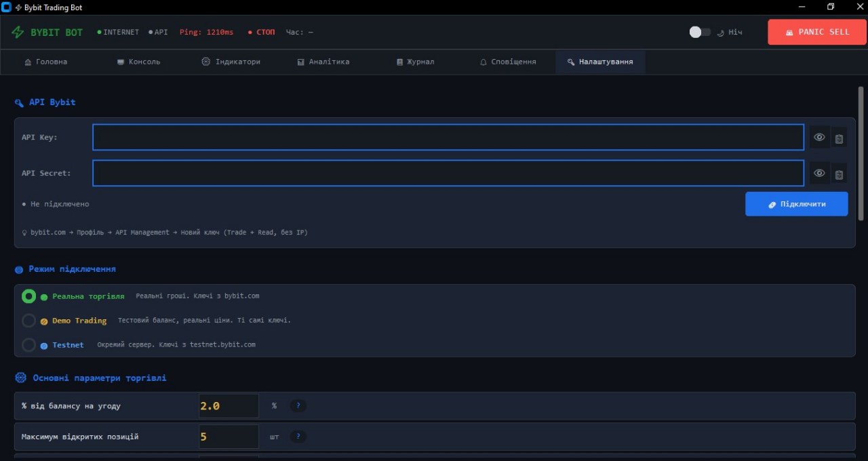Go to the Аналітика tab

(323, 62)
